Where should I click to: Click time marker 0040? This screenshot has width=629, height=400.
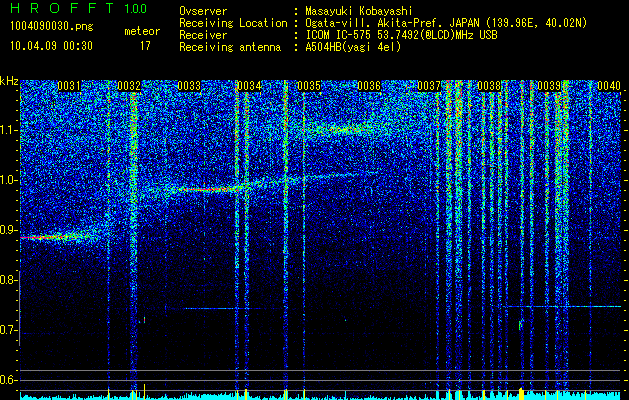coord(609,86)
